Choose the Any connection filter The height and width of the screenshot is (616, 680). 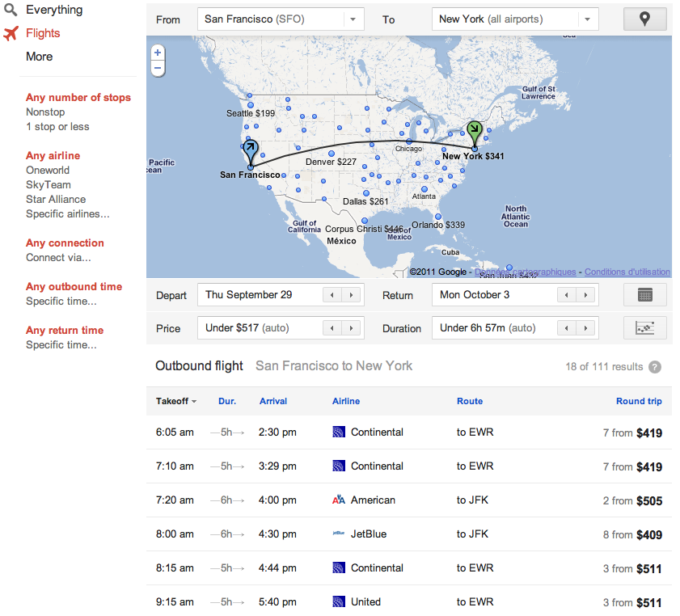pyautogui.click(x=65, y=243)
